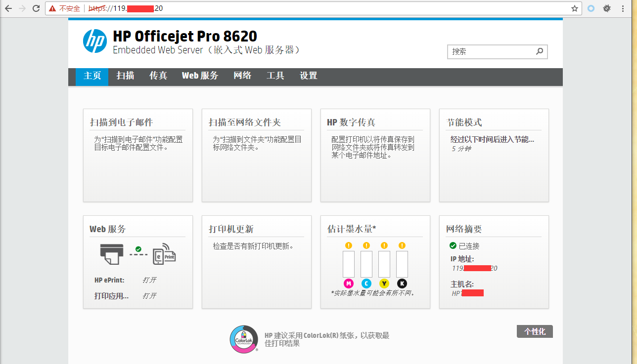The width and height of the screenshot is (637, 364).
Task: Click the ColorLok logo
Action: pos(244,339)
